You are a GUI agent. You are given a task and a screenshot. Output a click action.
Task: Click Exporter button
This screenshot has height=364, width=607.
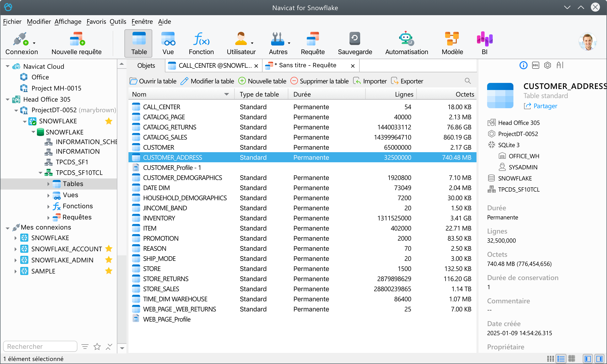[407, 81]
